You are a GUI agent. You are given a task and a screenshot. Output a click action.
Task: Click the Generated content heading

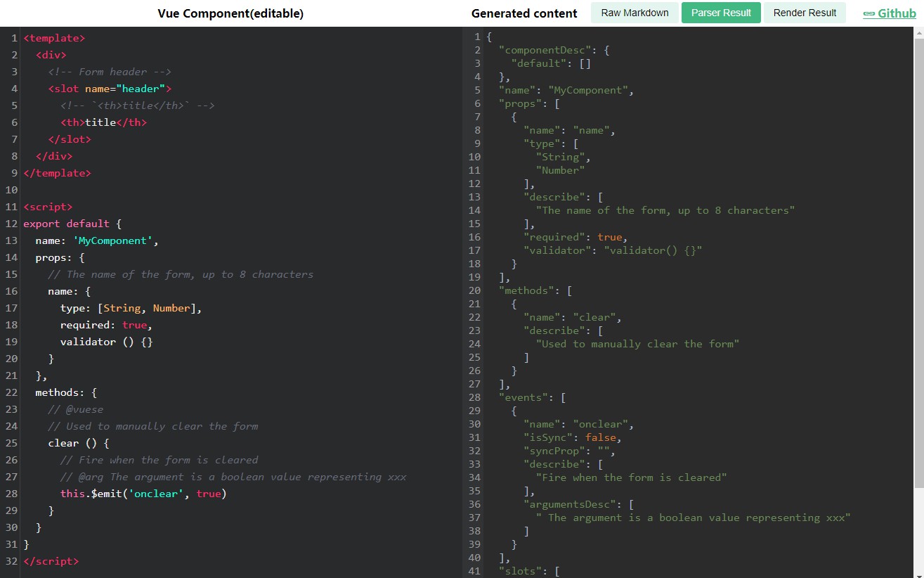(x=524, y=13)
